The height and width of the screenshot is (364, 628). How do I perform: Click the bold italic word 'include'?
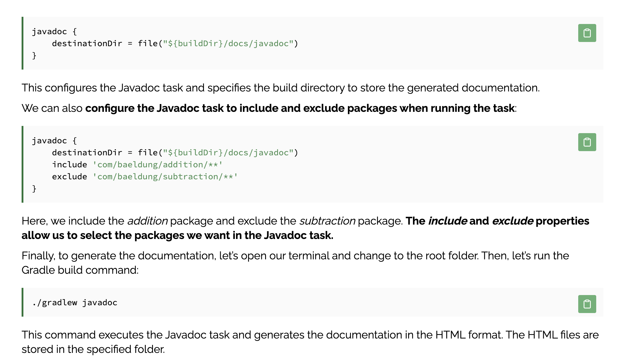click(x=447, y=221)
